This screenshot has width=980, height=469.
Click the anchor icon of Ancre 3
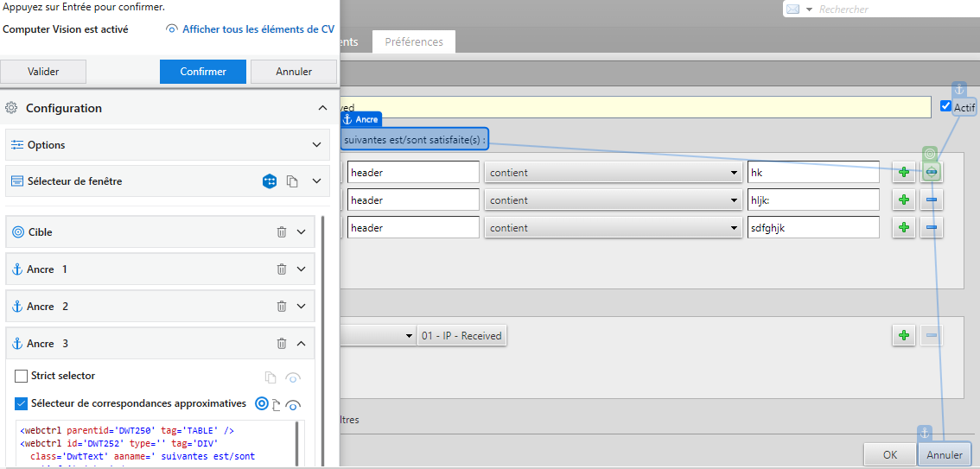point(17,344)
